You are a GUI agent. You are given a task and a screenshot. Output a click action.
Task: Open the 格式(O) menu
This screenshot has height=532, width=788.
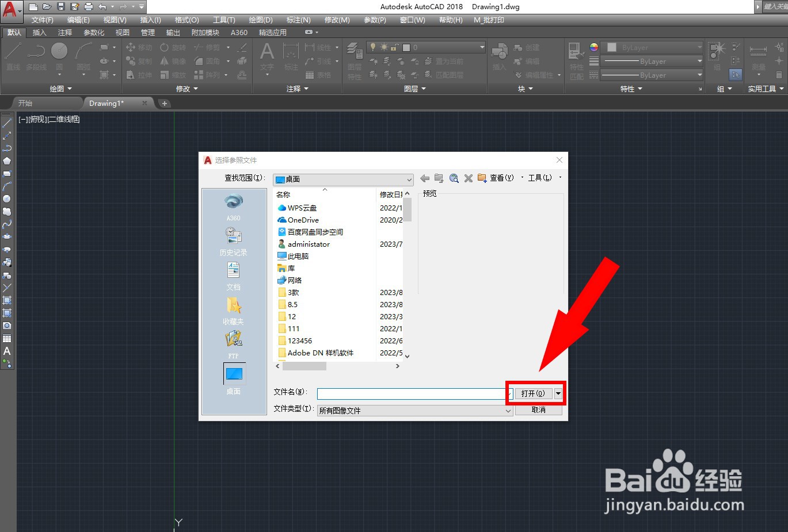pos(187,20)
